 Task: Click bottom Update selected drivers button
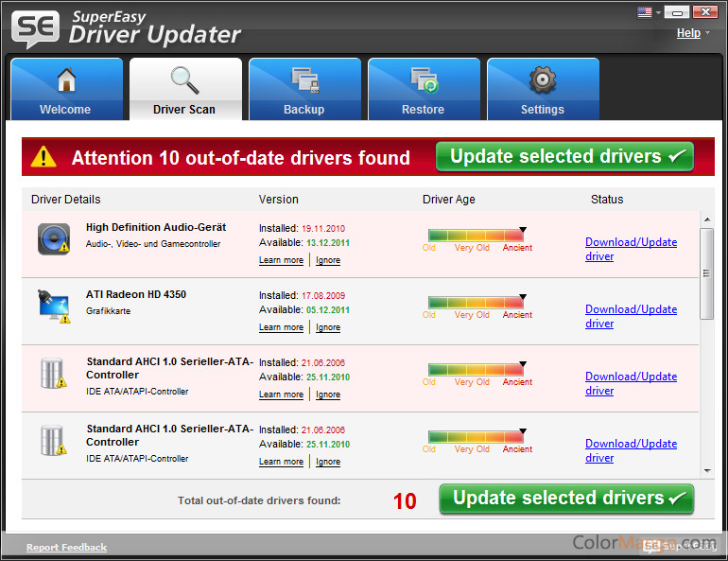click(x=566, y=499)
